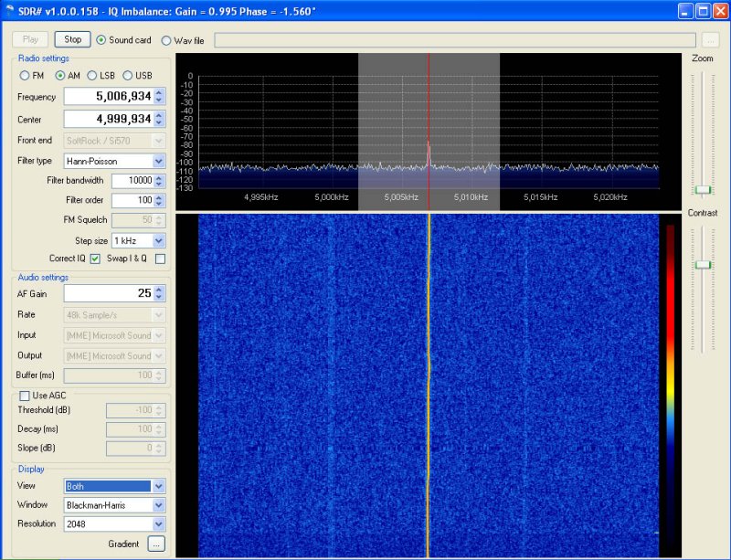Maximize the SDR# window
This screenshot has height=560, width=731.
coord(703,11)
